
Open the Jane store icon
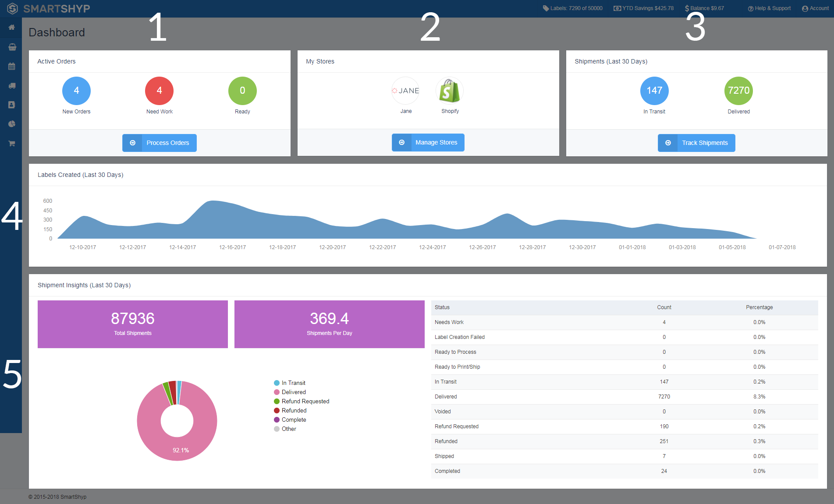pos(405,91)
